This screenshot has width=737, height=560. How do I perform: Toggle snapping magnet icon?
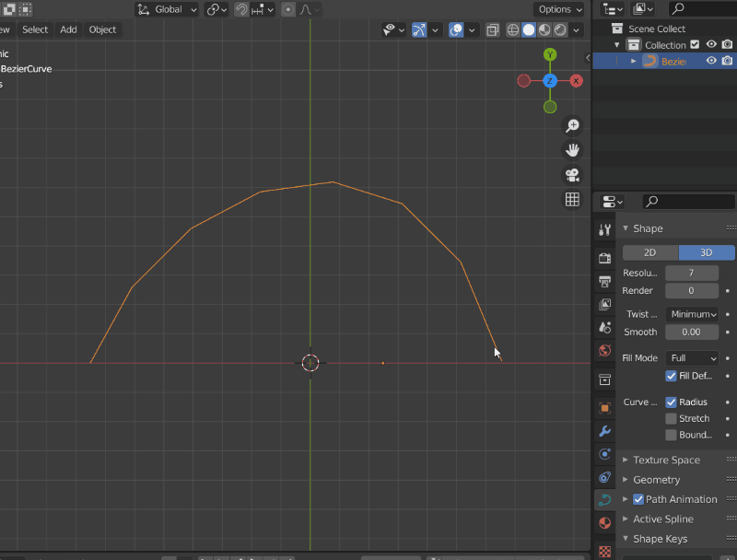tap(241, 9)
